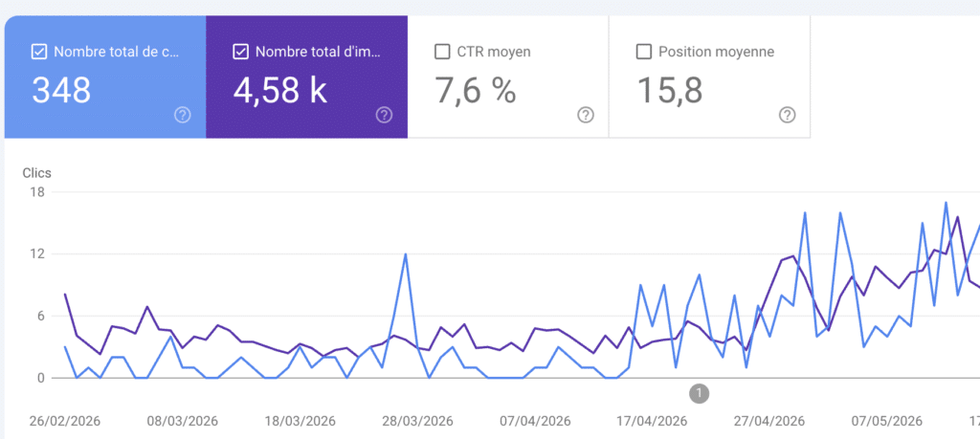Viewport: 980px width, 439px height.
Task: Click the 26/02/2026 date axis label
Action: 64,421
